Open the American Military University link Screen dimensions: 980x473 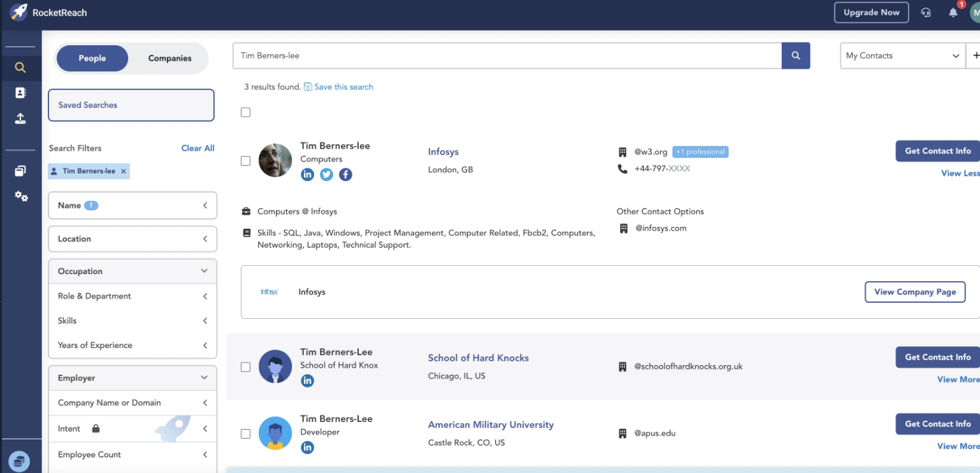coord(491,425)
